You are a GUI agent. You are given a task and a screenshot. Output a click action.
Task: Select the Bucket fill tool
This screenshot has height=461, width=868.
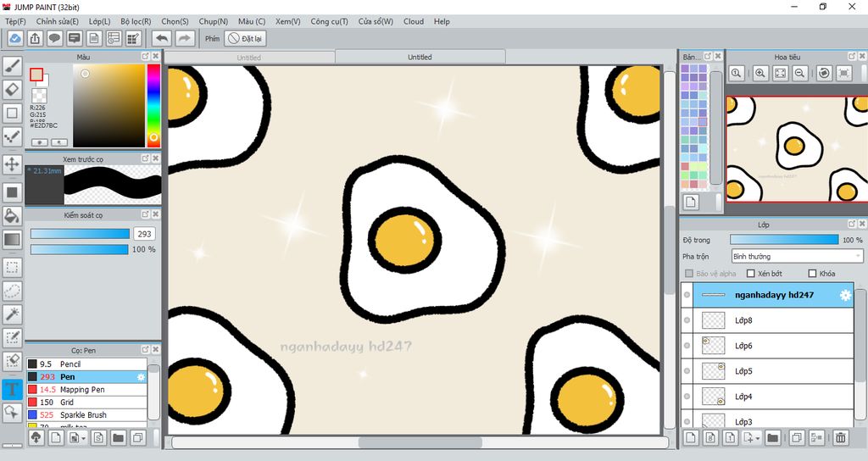tap(12, 215)
